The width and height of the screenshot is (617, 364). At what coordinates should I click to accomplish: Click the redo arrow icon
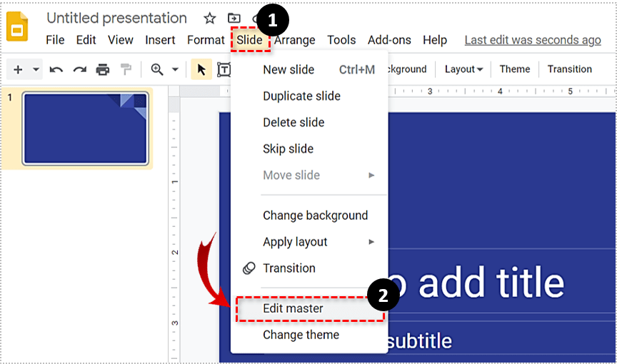tap(79, 69)
